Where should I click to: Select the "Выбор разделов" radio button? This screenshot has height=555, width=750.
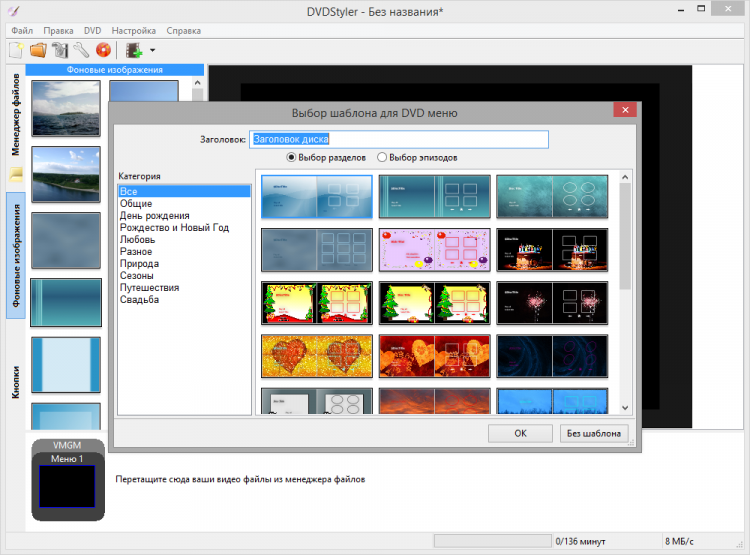[292, 157]
